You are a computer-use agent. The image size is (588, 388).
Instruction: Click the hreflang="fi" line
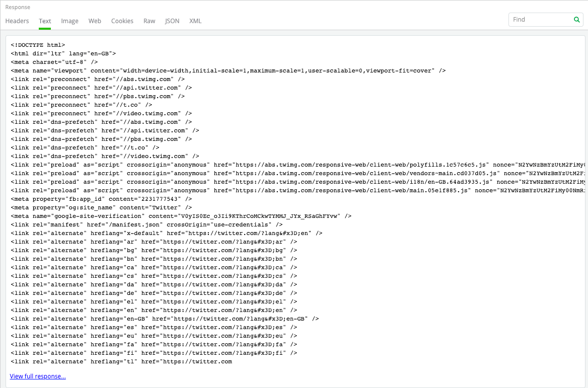[x=154, y=353]
